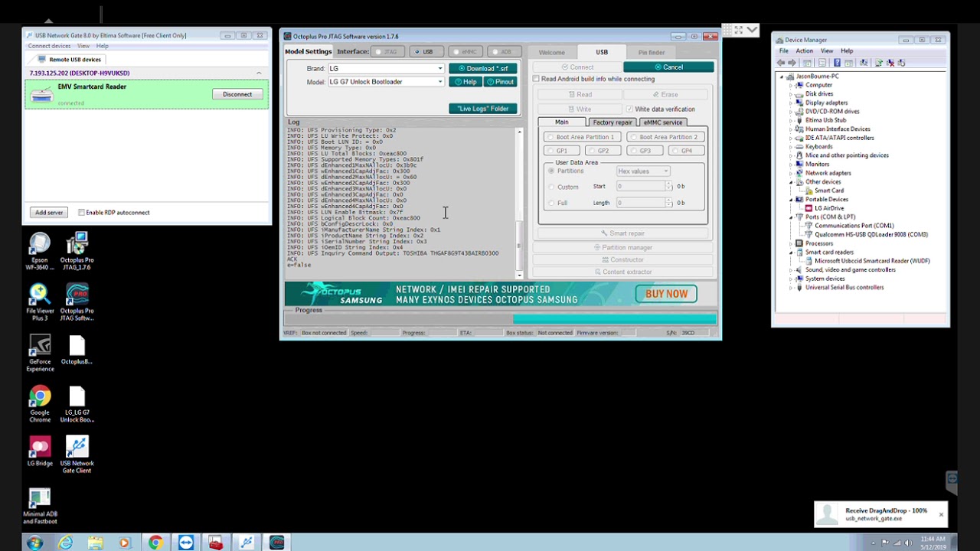This screenshot has width=980, height=551.
Task: Open File Viewer Plus 3 shortcut
Action: click(40, 302)
